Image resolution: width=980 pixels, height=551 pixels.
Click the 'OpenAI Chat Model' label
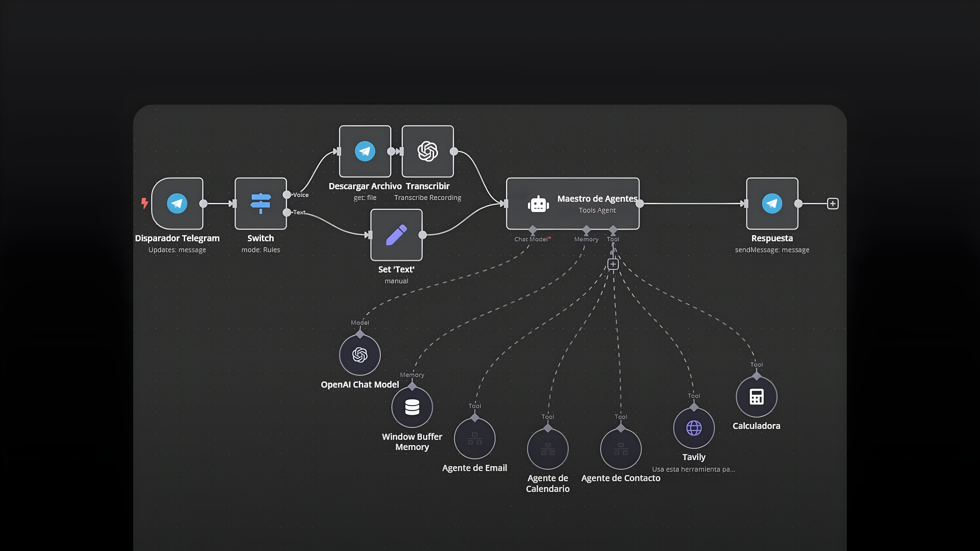coord(360,384)
